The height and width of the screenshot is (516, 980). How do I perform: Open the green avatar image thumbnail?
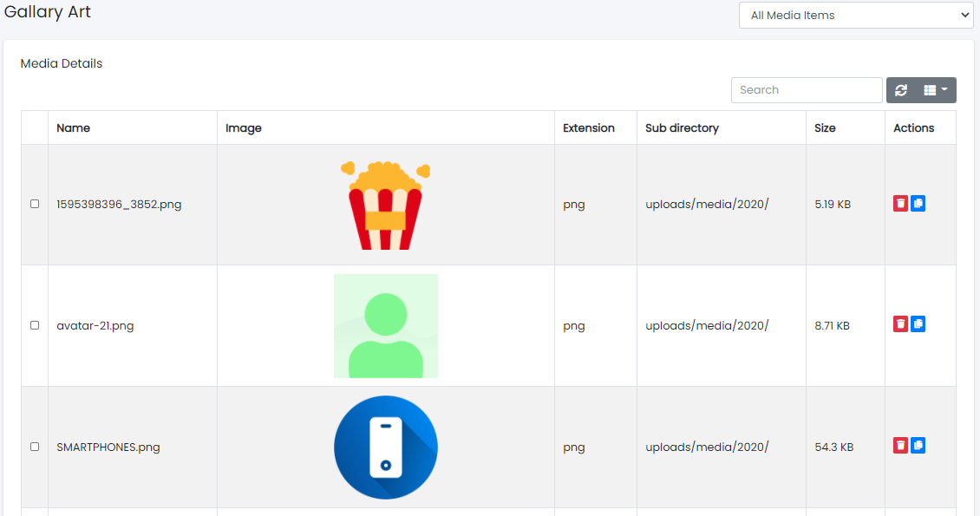385,326
